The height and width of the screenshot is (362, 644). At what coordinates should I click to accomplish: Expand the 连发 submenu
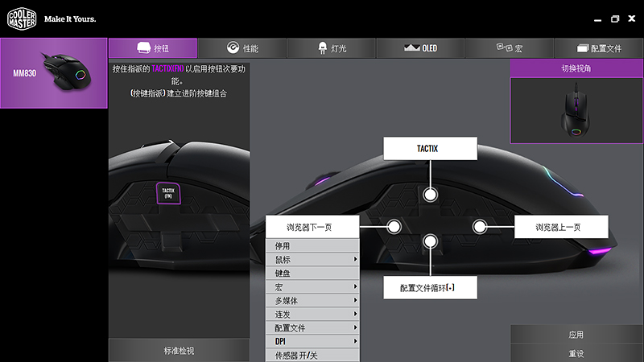[x=312, y=314]
